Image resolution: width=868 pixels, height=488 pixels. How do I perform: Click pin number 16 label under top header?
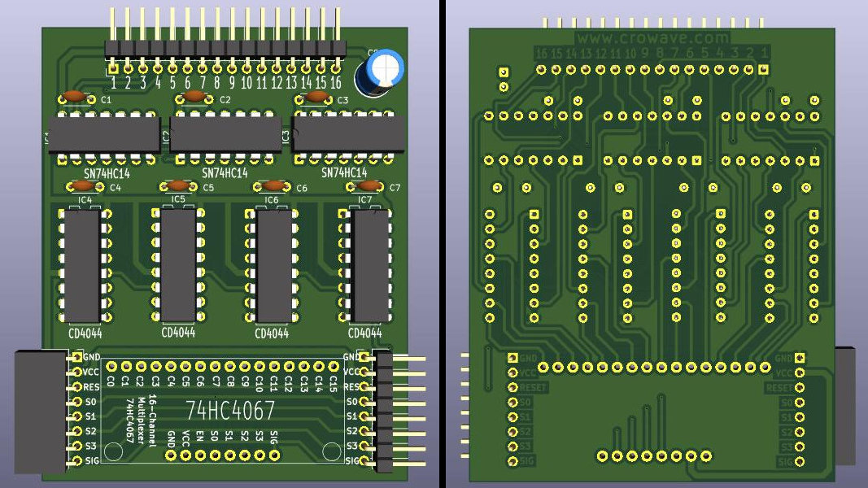(x=336, y=83)
